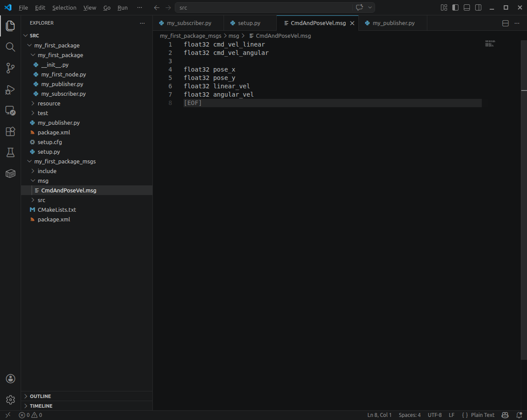Close the CmdAndPoseVel.msg tab

point(352,23)
